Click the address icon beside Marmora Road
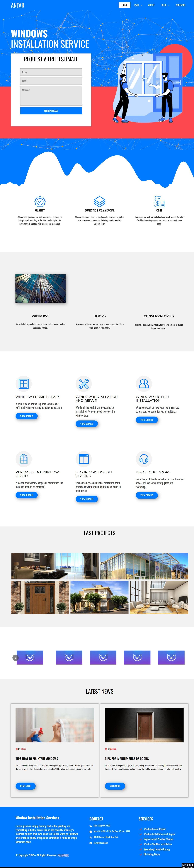This screenshot has height=868, width=194. [x=91, y=837]
